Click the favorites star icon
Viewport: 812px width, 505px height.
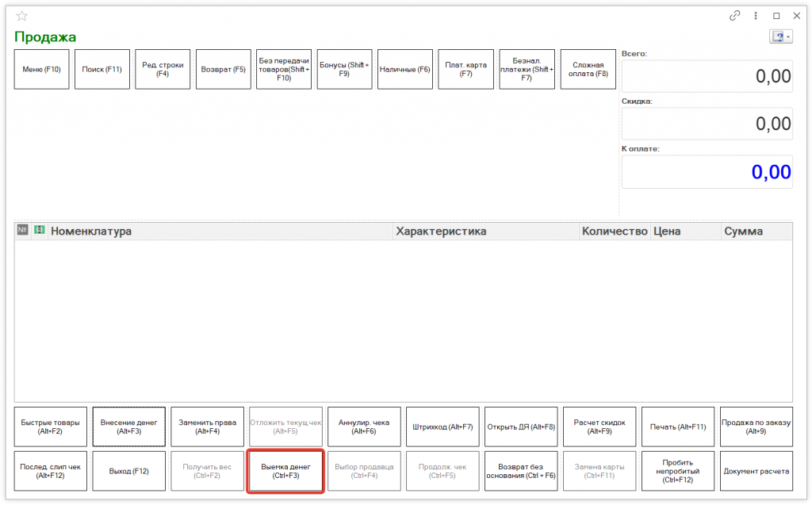(x=21, y=16)
